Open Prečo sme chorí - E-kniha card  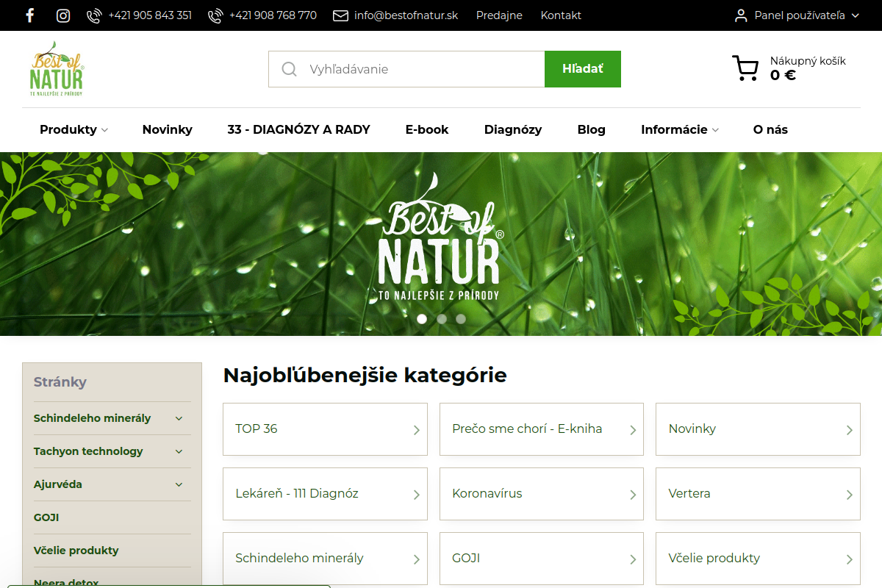pos(542,429)
